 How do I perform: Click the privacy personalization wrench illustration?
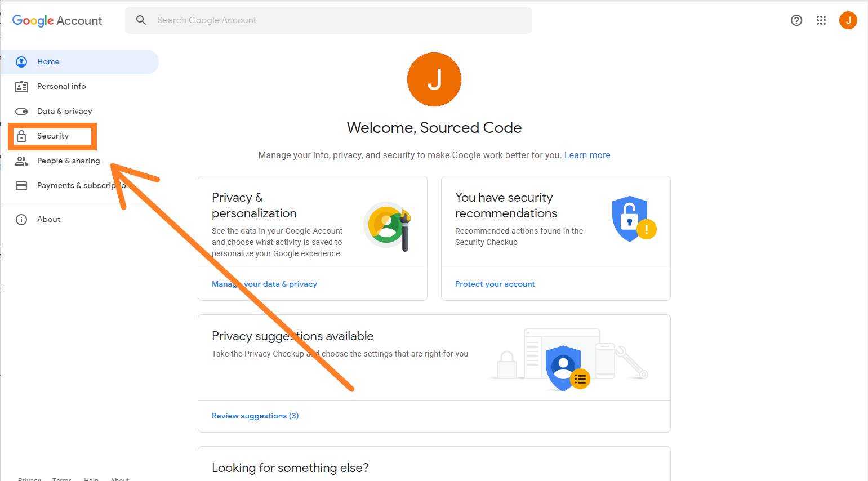[x=388, y=225]
